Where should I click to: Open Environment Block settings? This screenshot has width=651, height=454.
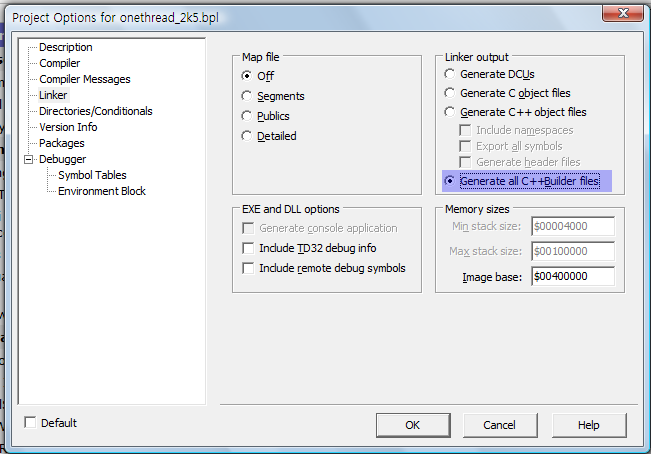pyautogui.click(x=101, y=191)
